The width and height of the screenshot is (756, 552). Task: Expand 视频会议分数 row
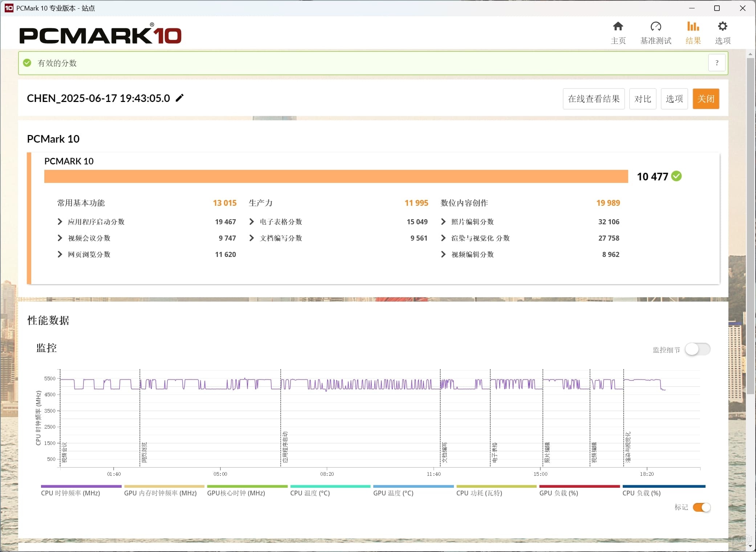point(60,238)
